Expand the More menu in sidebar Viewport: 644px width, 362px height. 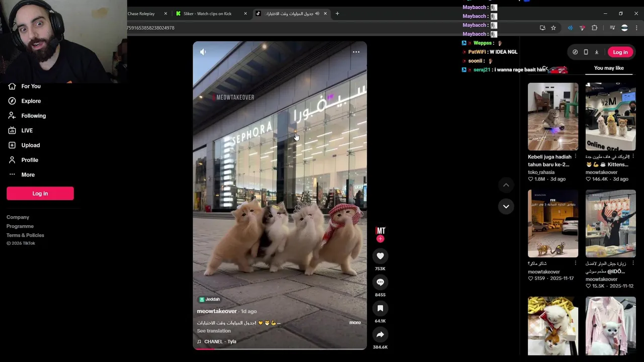pyautogui.click(x=22, y=174)
